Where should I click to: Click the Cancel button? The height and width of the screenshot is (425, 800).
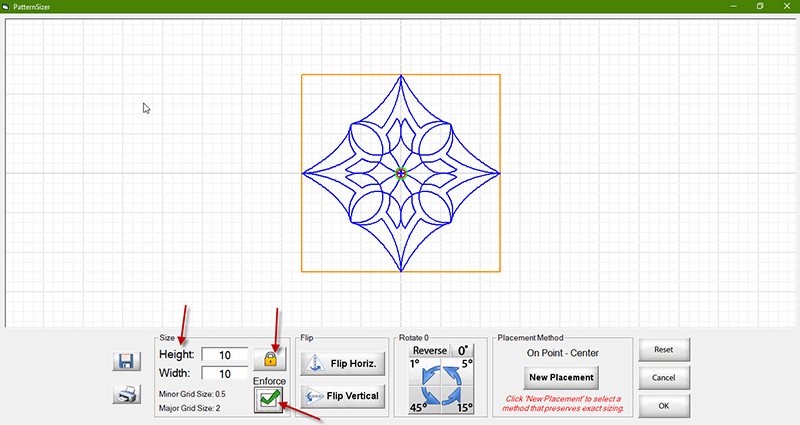664,378
